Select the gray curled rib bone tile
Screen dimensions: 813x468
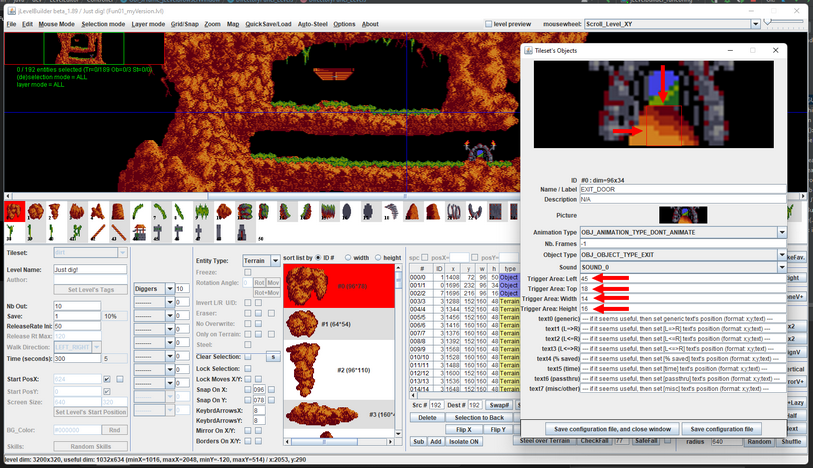[391, 211]
